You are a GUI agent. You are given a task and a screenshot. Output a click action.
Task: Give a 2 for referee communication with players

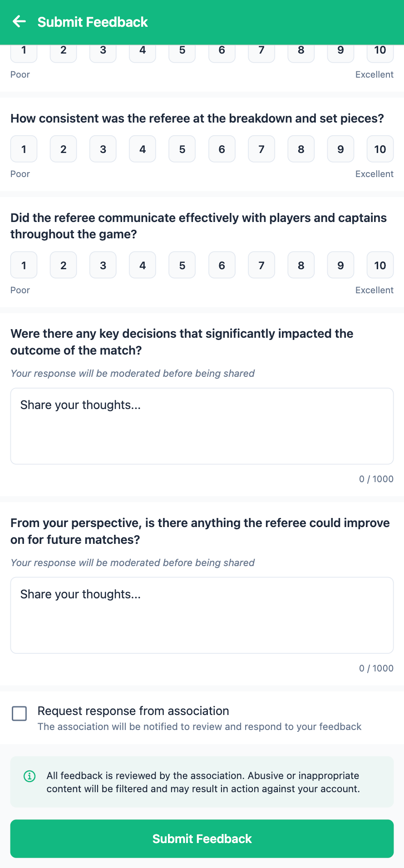pos(63,265)
